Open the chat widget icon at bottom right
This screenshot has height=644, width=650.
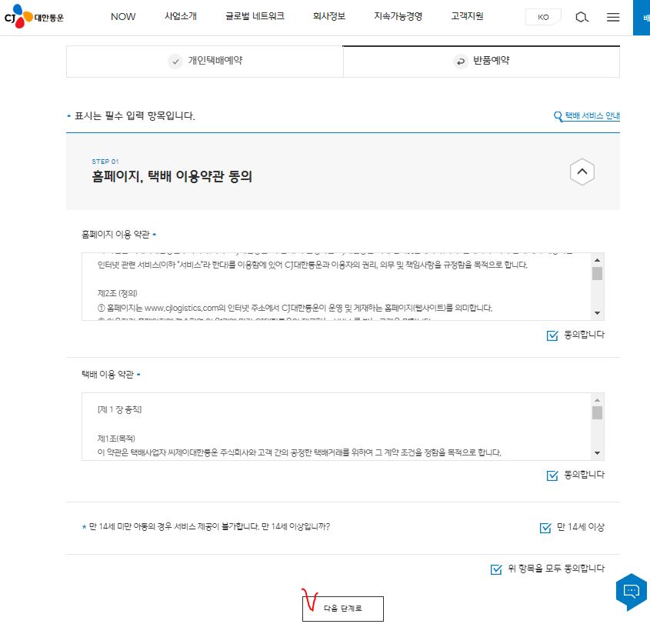(x=631, y=591)
